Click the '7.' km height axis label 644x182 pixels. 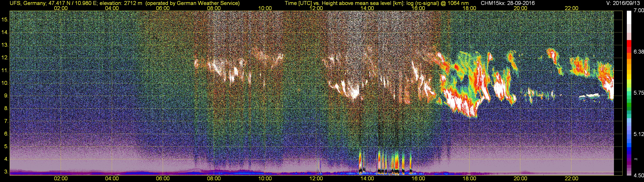[6, 121]
